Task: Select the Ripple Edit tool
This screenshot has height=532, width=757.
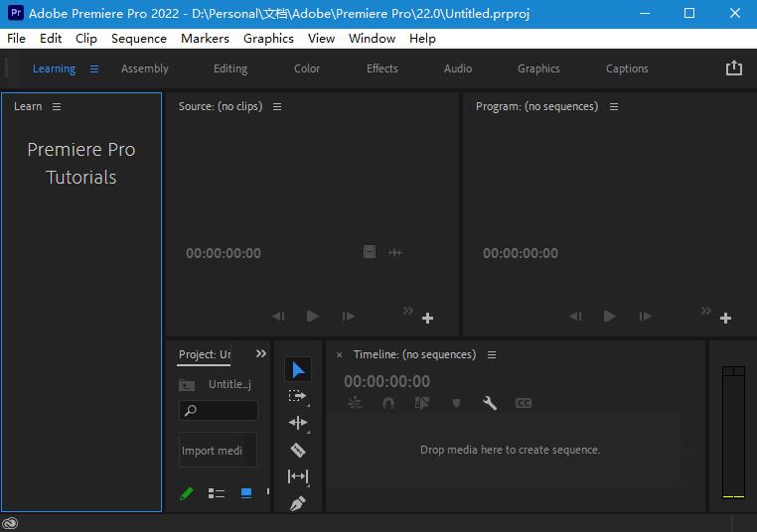Action: point(298,423)
